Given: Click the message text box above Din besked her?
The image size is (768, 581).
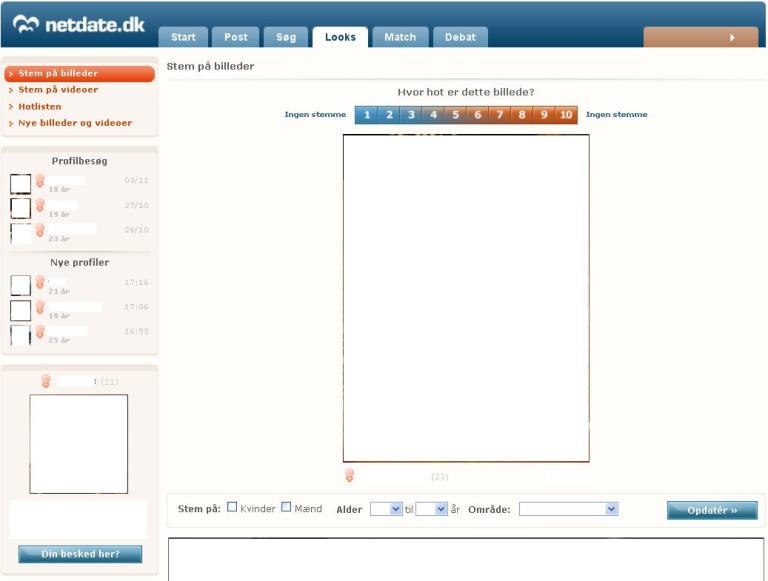Looking at the screenshot, I should point(78,520).
